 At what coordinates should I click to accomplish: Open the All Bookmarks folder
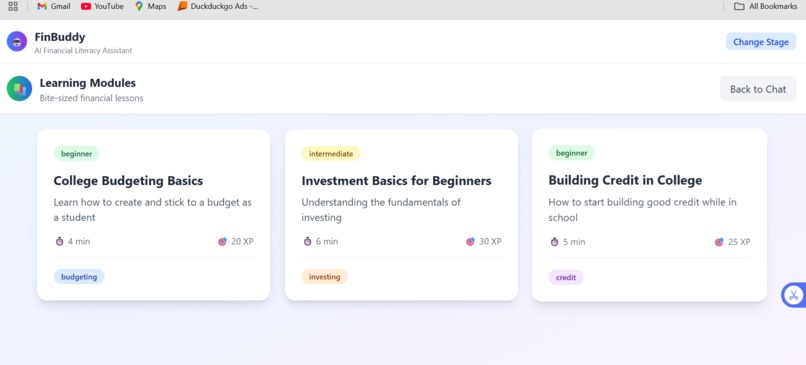pos(765,7)
